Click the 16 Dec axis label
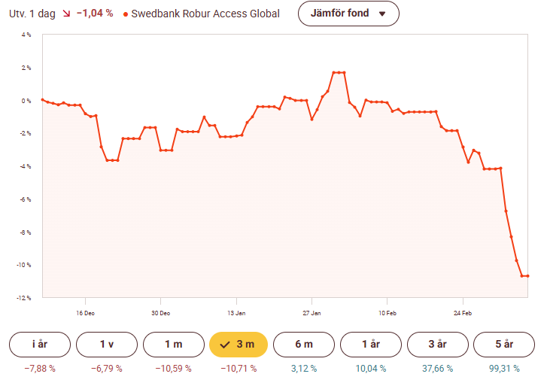The width and height of the screenshot is (547, 392). [x=84, y=312]
